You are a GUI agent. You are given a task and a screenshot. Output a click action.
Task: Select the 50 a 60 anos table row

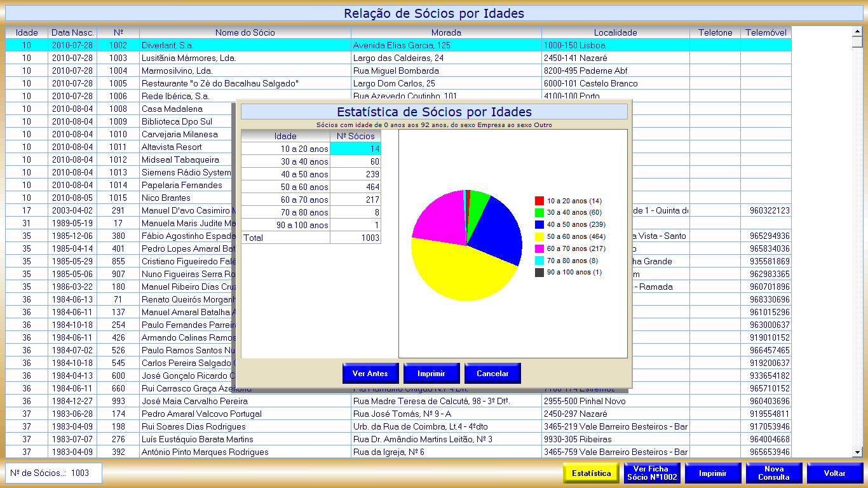pyautogui.click(x=310, y=187)
